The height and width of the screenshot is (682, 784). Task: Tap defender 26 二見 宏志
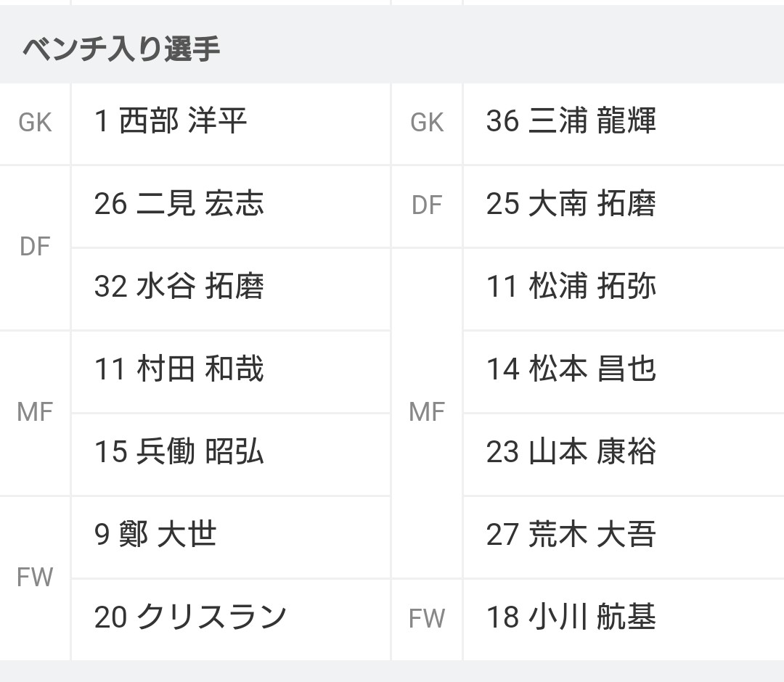tap(179, 204)
